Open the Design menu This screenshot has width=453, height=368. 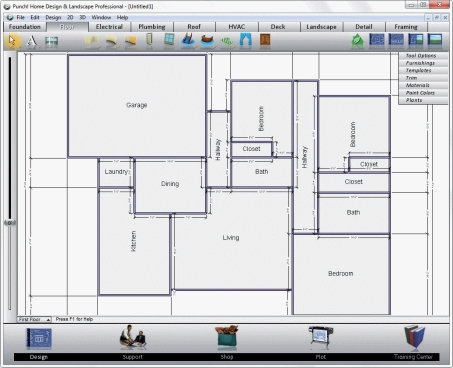click(53, 17)
